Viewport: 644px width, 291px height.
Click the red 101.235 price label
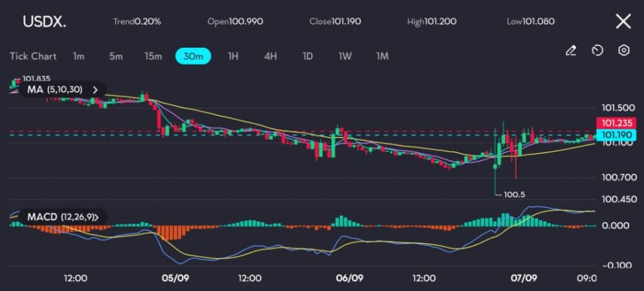[616, 123]
